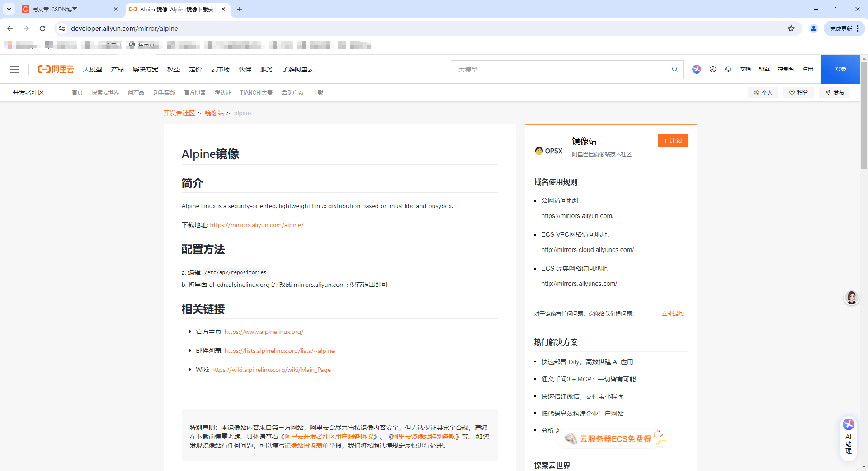The height and width of the screenshot is (471, 868).
Task: Open the Alpine wiki Main_Page link
Action: (x=271, y=370)
